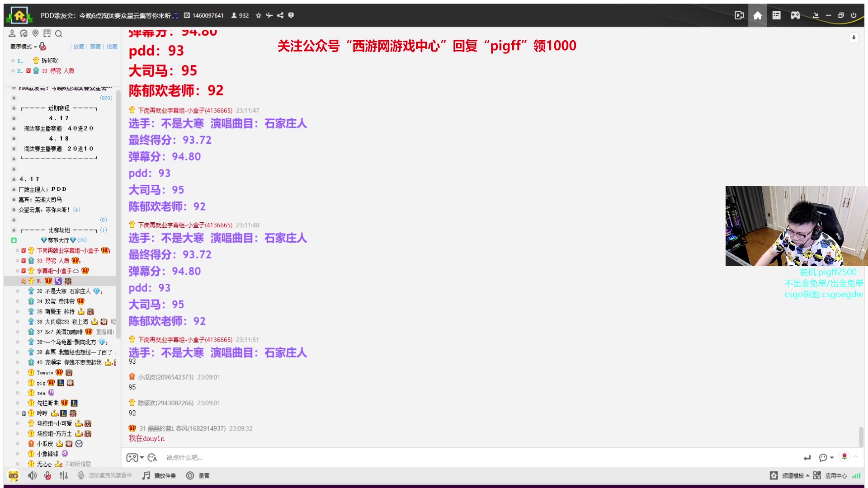This screenshot has height=488, width=868.
Task: Toggle speaker volume mute in bottom bar
Action: (33, 475)
